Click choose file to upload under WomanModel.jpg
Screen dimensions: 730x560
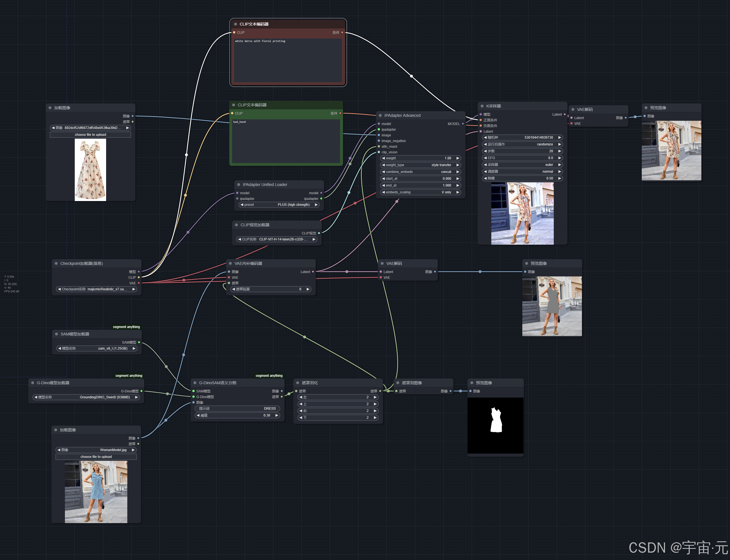pyautogui.click(x=96, y=457)
